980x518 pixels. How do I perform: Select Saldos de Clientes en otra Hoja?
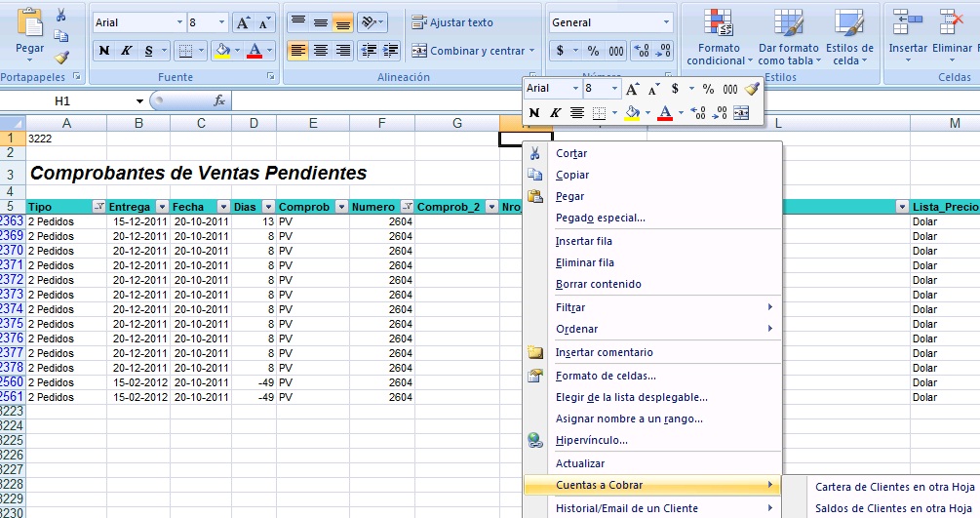[x=894, y=508]
